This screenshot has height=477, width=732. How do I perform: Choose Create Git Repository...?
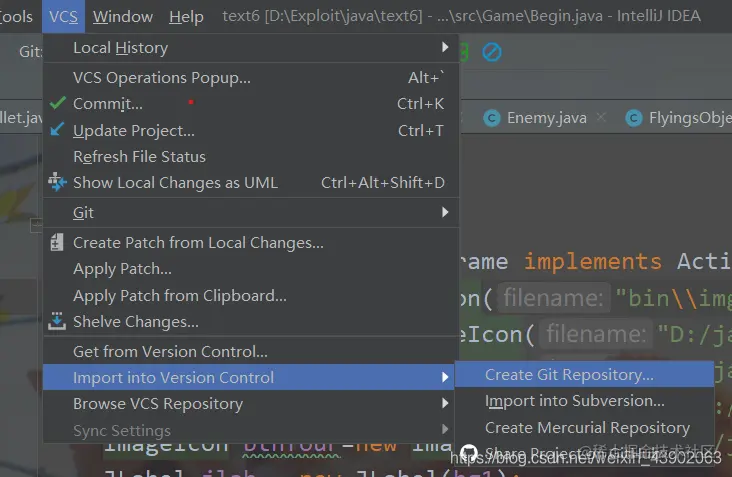(x=584, y=374)
